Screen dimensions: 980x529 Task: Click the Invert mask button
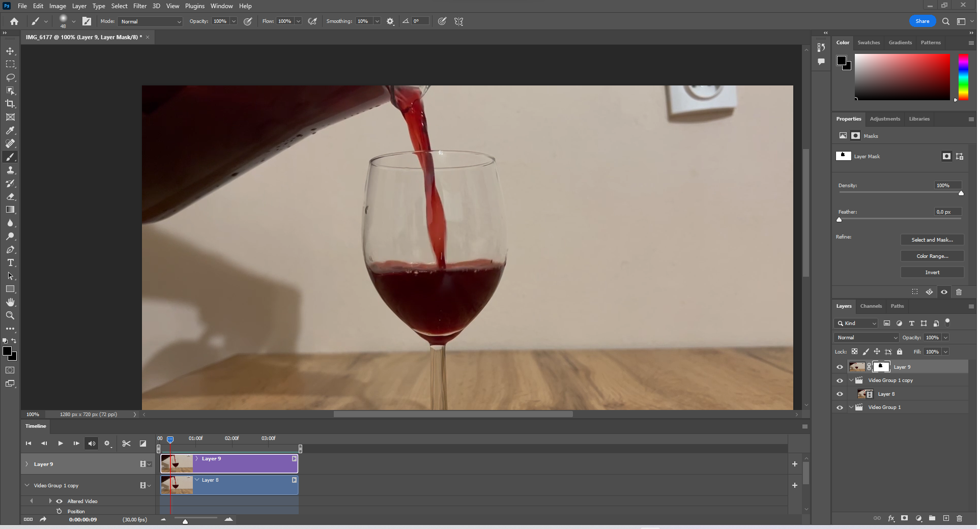932,273
